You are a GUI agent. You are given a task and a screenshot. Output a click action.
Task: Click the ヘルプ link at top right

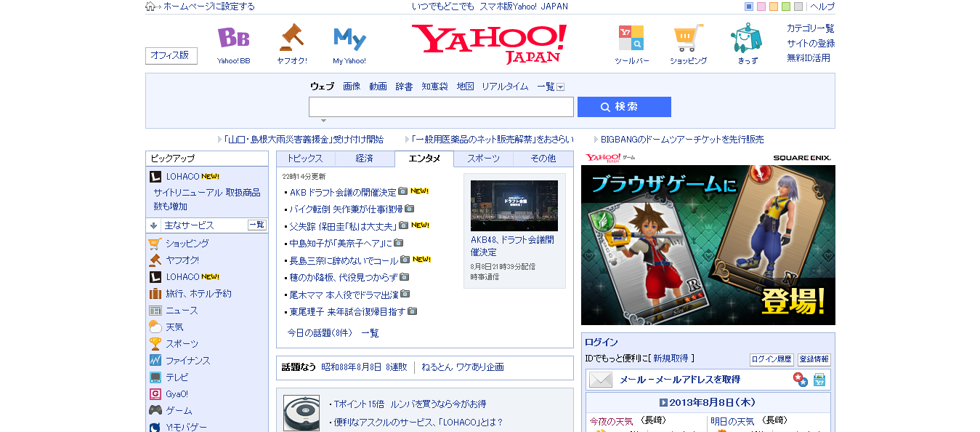(822, 7)
